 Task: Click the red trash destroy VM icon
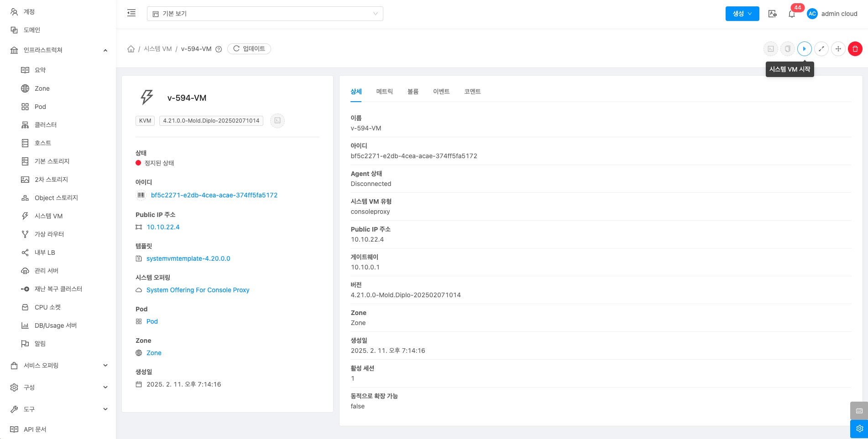point(855,49)
